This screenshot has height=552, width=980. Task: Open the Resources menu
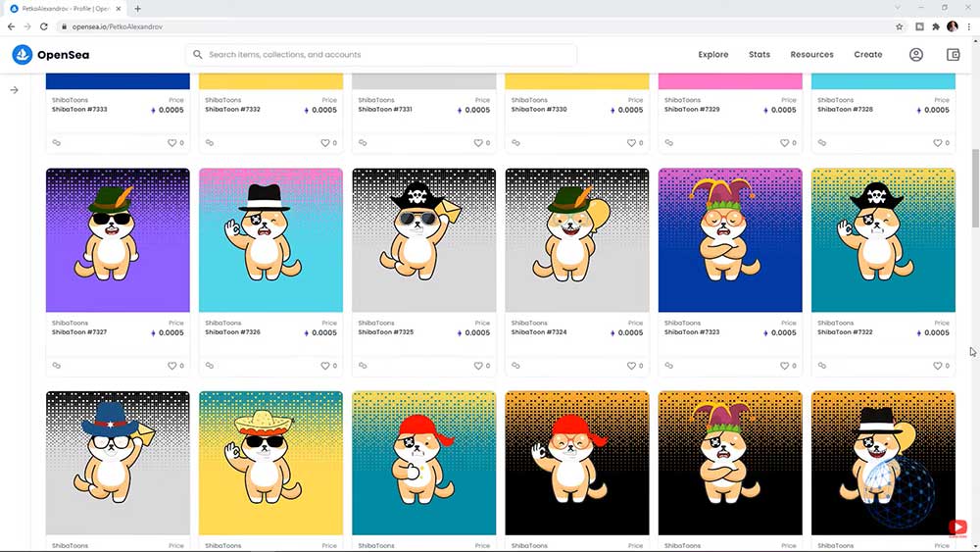click(x=811, y=55)
